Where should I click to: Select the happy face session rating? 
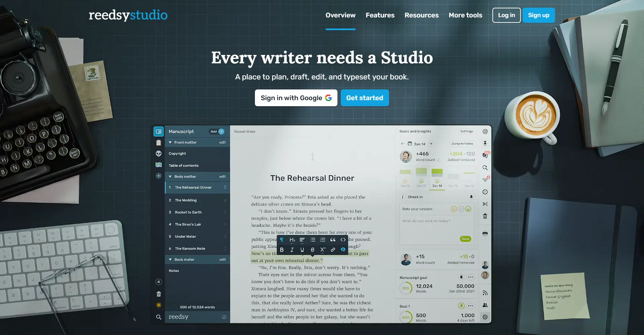(468, 209)
